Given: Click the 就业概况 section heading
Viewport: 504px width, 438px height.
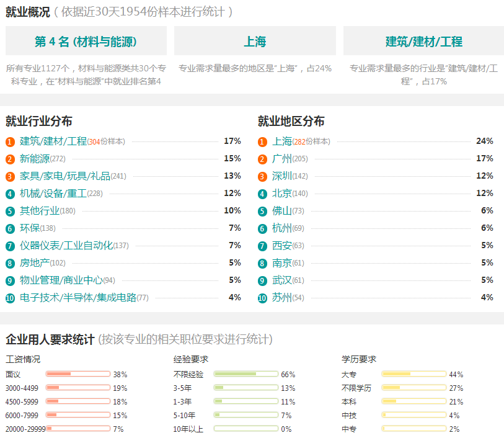Looking at the screenshot, I should point(28,12).
